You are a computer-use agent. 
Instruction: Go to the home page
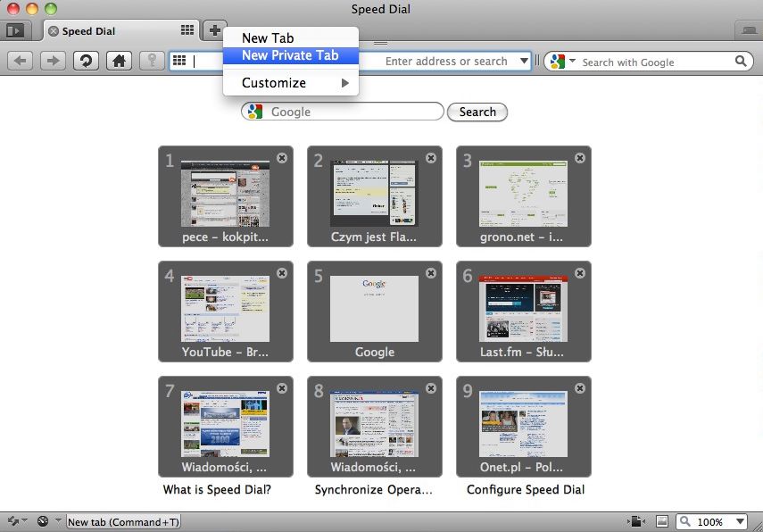119,61
